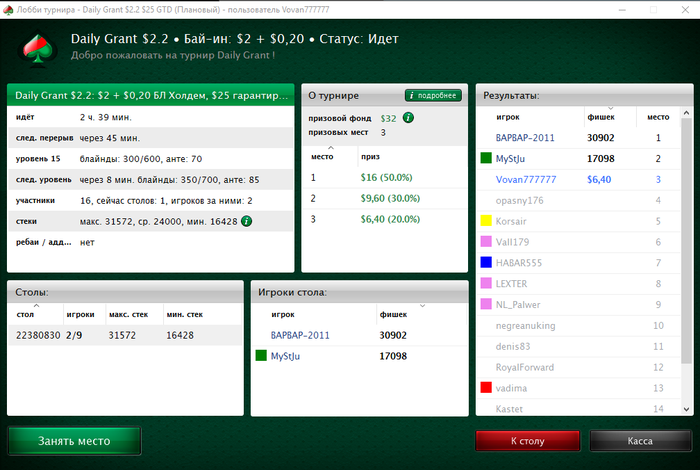This screenshot has height=470, width=700.
Task: Click the small app icon in title bar
Action: [8, 10]
